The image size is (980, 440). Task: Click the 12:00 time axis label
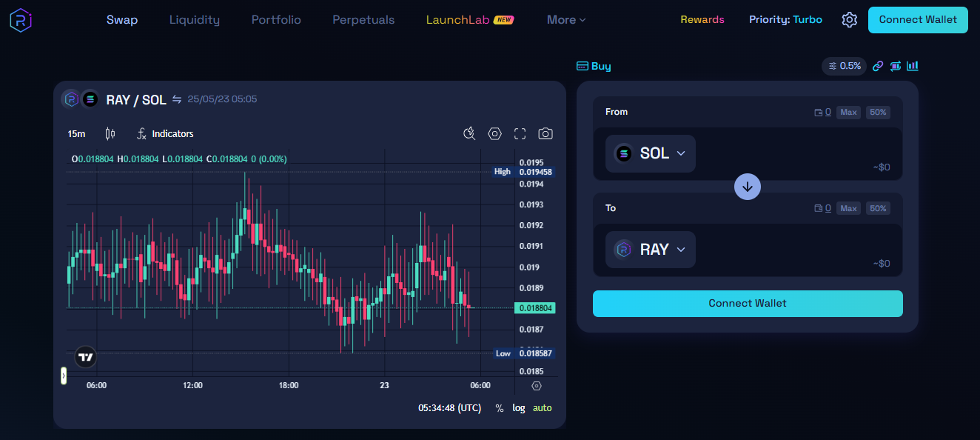[192, 385]
